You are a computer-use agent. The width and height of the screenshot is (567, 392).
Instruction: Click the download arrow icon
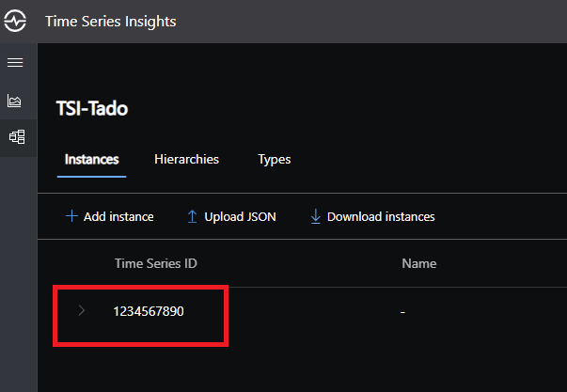point(316,216)
